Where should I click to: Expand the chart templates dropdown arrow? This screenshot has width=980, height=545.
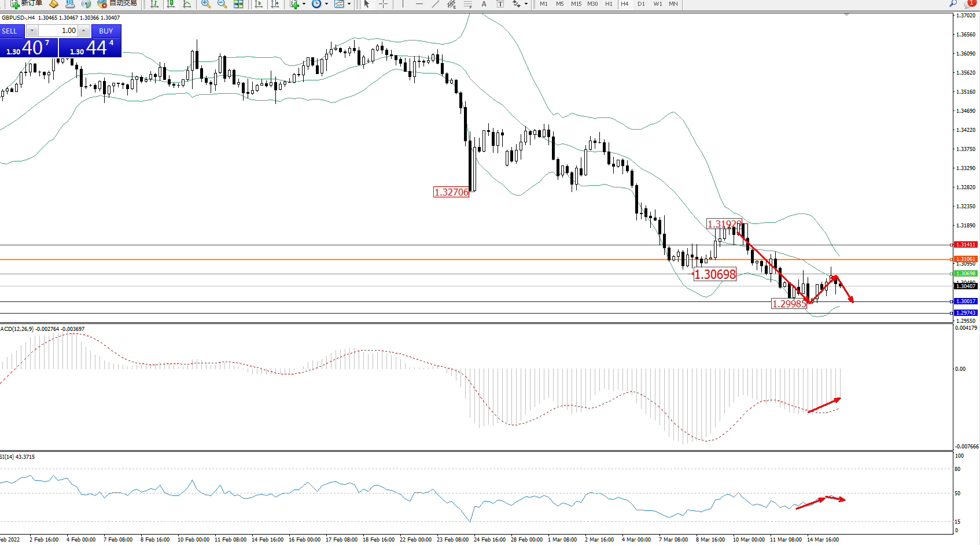[x=349, y=4]
